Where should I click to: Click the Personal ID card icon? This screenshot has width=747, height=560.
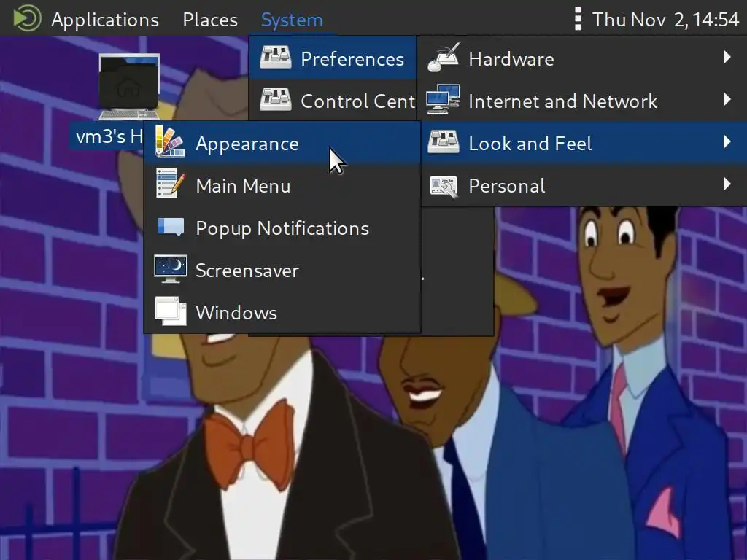click(444, 186)
